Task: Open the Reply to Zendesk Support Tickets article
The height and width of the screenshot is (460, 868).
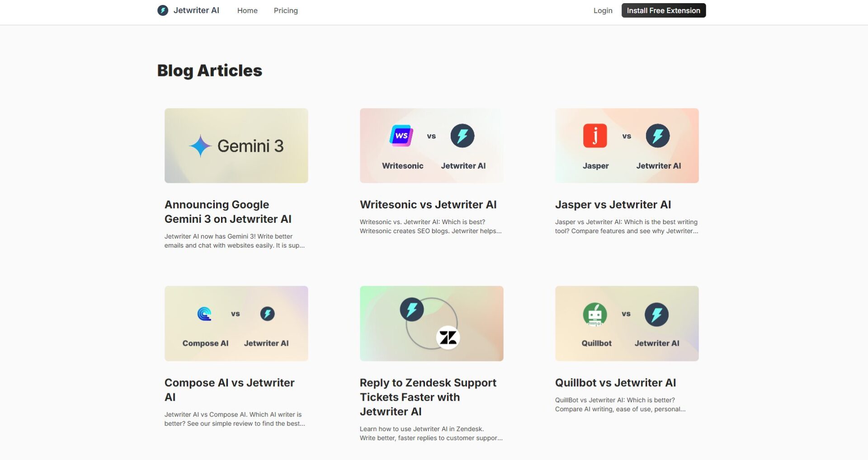Action: (428, 397)
